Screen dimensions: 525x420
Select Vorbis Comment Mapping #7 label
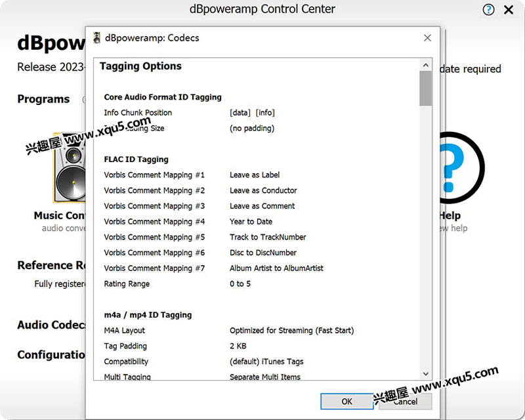(x=154, y=268)
